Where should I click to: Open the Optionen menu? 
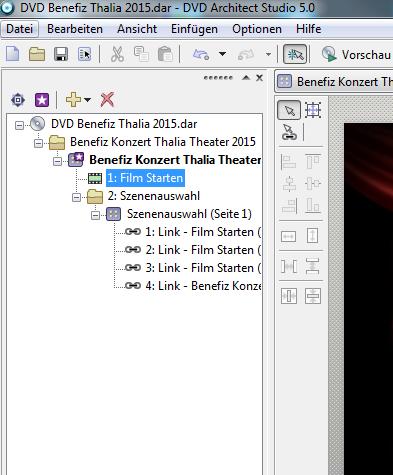click(257, 29)
